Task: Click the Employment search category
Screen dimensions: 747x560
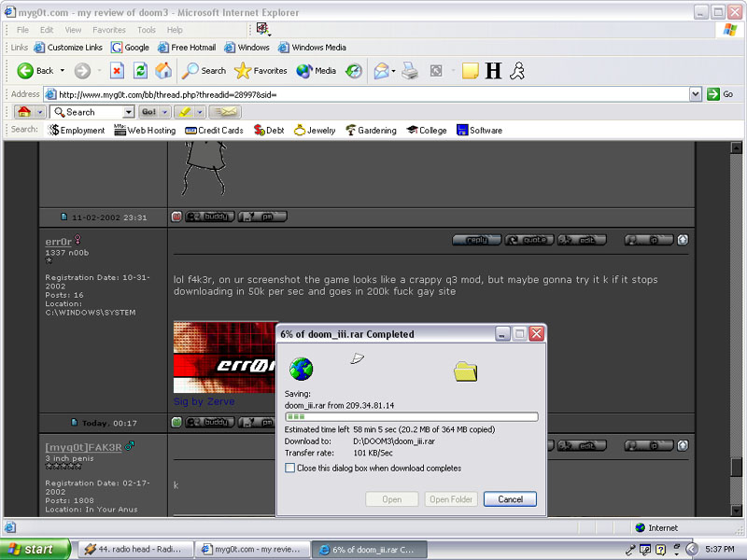Action: pyautogui.click(x=77, y=130)
